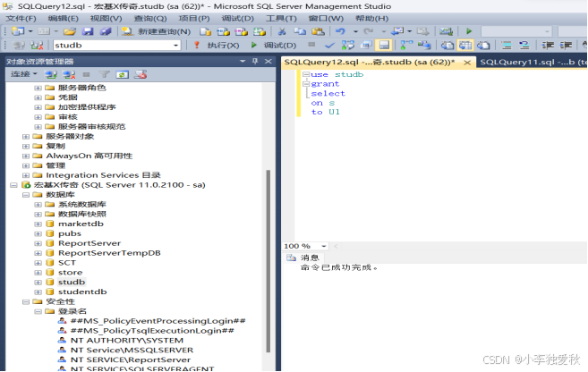
Task: Select the NT AUTHORITY\SYSTEM login
Action: point(127,341)
